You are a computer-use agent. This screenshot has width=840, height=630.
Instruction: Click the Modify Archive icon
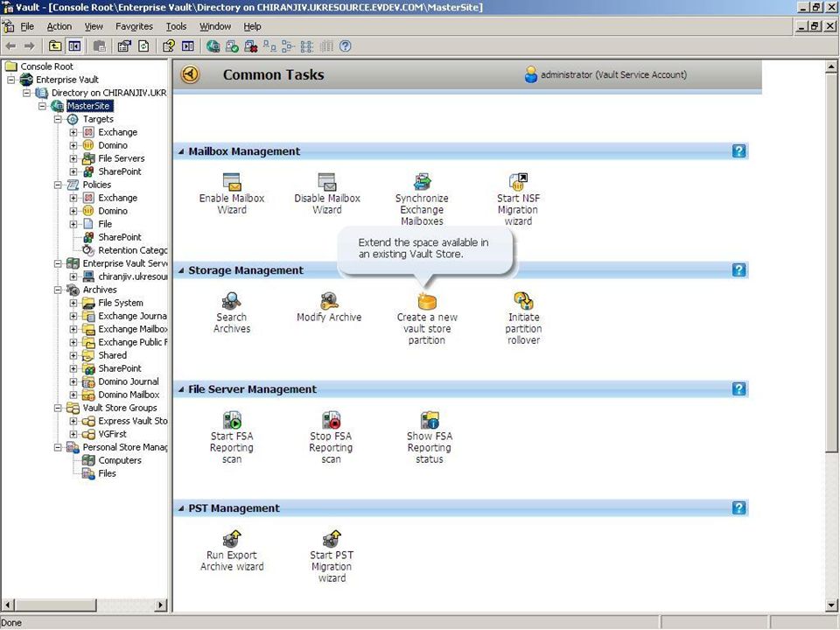tap(329, 301)
